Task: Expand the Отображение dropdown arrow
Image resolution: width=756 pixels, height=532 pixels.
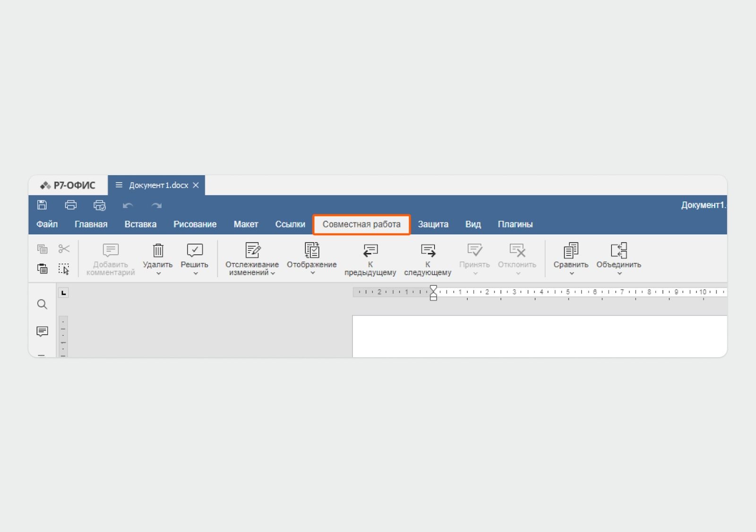Action: pos(312,273)
